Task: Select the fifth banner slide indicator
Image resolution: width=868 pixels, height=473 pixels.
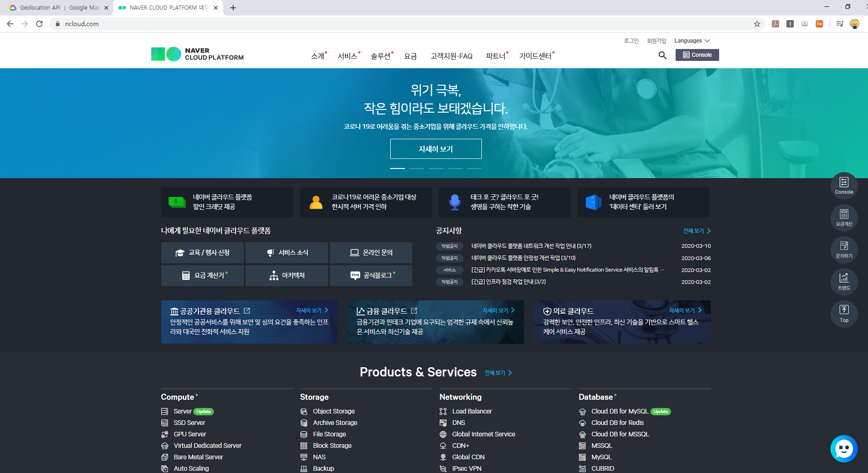Action: click(x=475, y=168)
